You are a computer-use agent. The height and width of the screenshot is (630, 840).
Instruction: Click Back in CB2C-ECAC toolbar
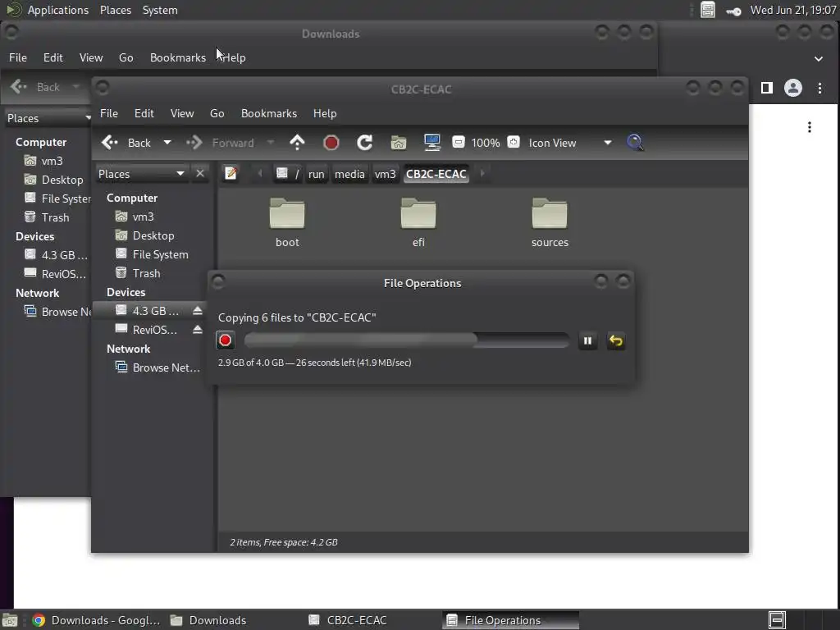127,143
